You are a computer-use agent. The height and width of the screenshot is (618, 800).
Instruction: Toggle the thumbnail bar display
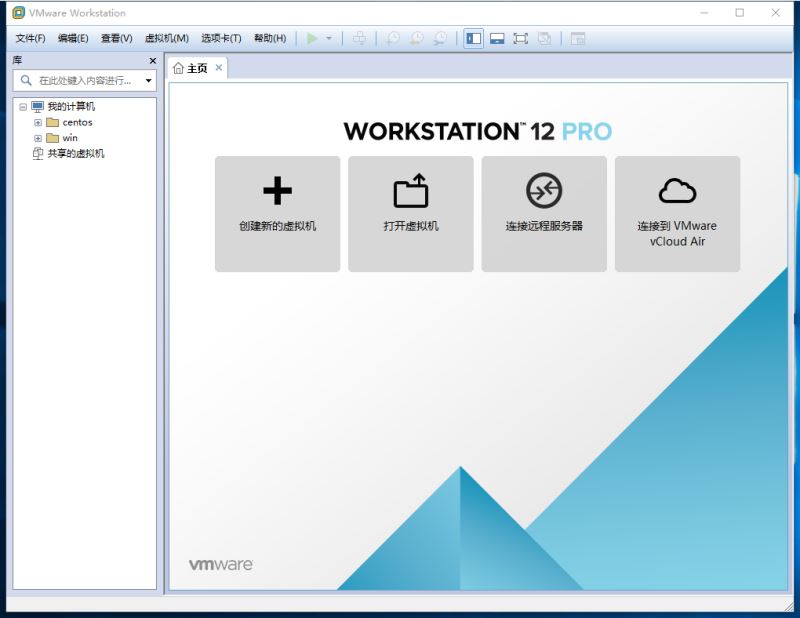(x=497, y=38)
